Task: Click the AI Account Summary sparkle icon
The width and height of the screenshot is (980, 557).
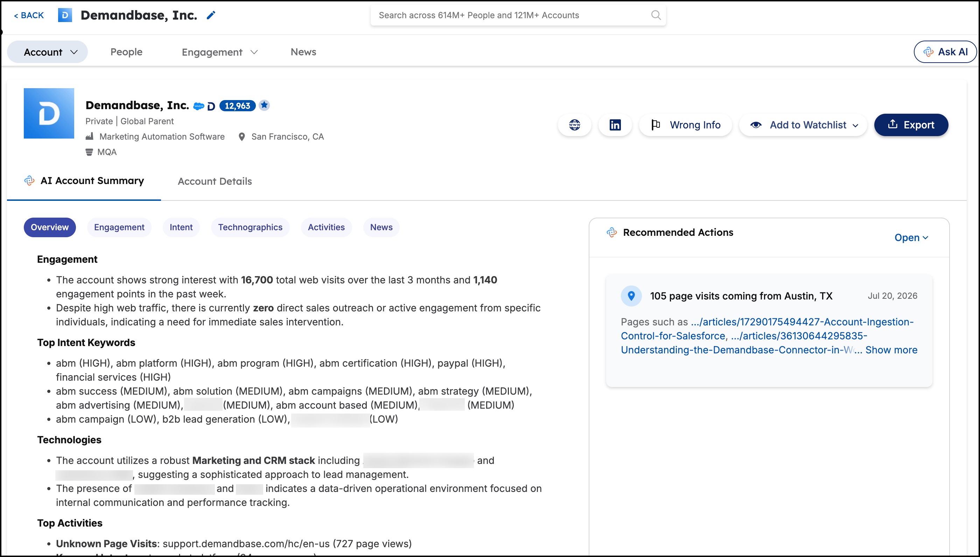Action: coord(29,181)
